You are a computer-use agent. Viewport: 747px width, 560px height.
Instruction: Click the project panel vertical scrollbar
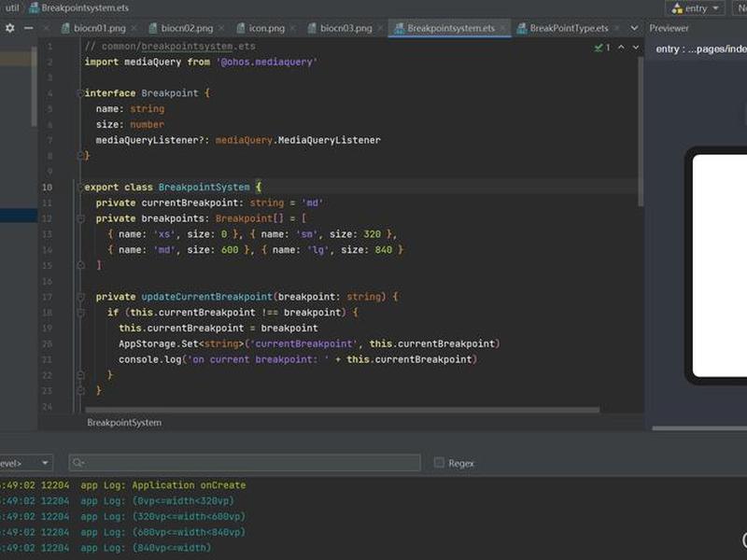click(35, 87)
